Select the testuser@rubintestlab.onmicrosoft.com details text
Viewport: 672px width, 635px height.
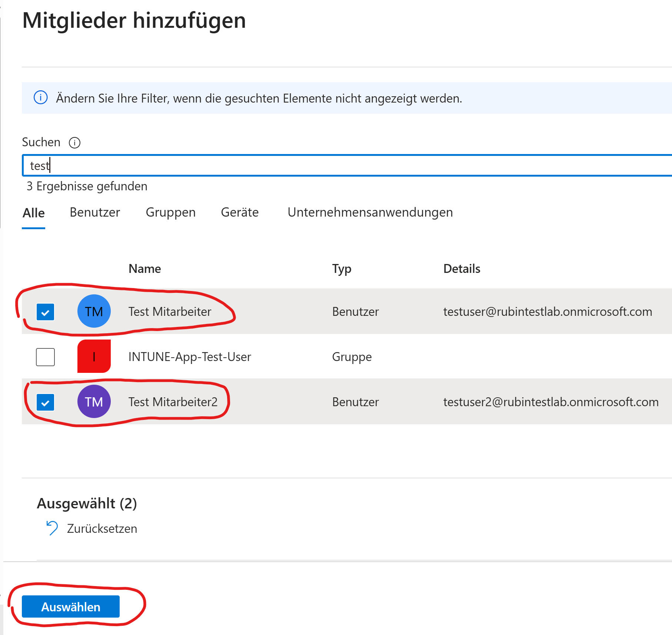point(548,312)
